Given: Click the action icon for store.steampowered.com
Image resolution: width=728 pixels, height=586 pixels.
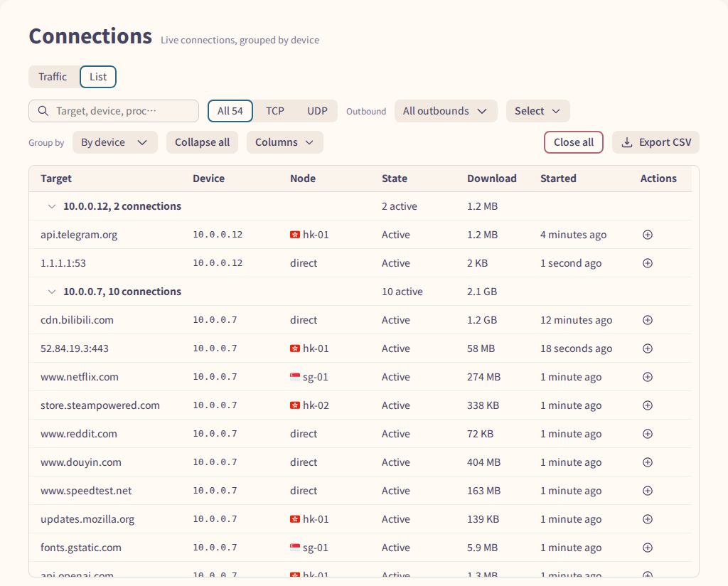Looking at the screenshot, I should [x=647, y=405].
